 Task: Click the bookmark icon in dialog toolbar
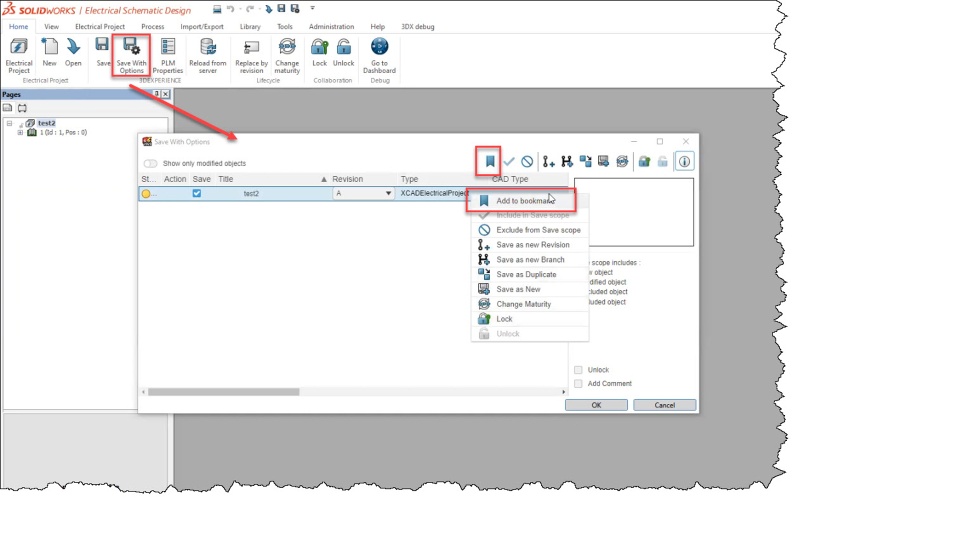tap(490, 161)
